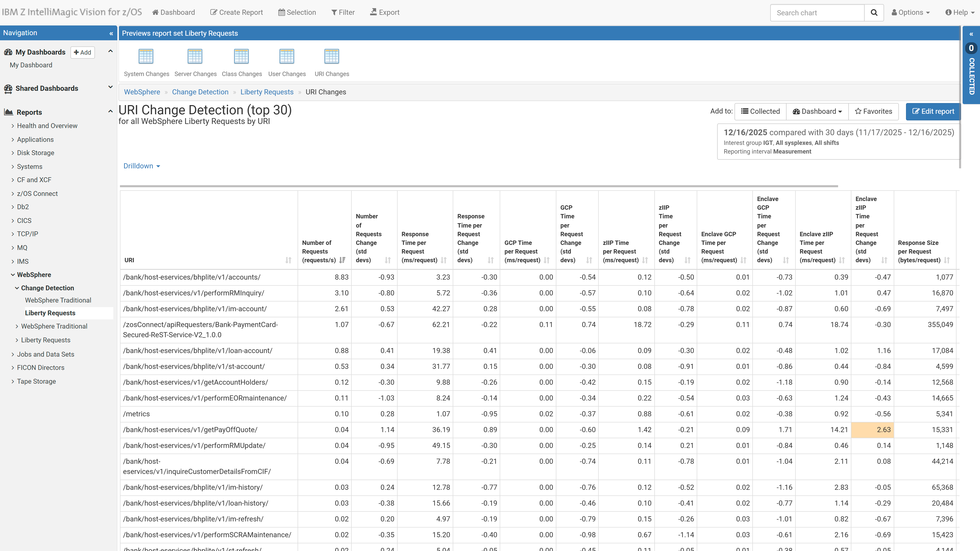
Task: Select WebSphere Traditional under Change Detection
Action: pos(58,300)
